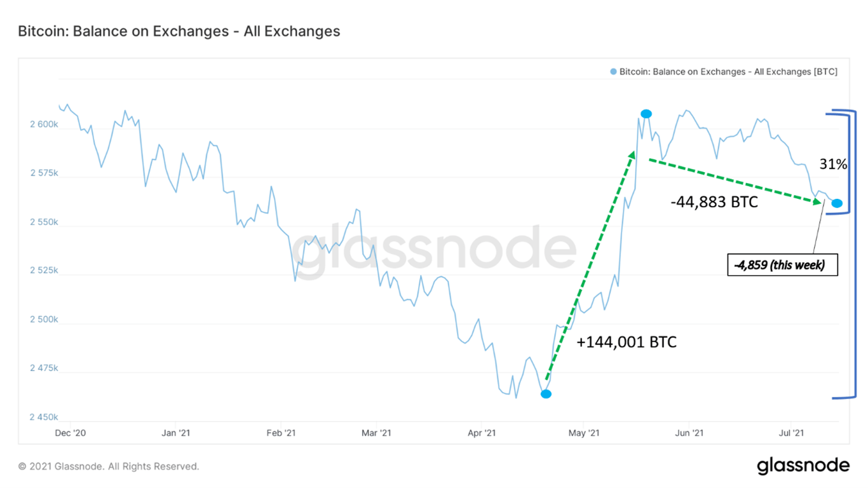Click the blue legend dot for Balance on Exchanges
This screenshot has height=488, width=868.
(613, 72)
